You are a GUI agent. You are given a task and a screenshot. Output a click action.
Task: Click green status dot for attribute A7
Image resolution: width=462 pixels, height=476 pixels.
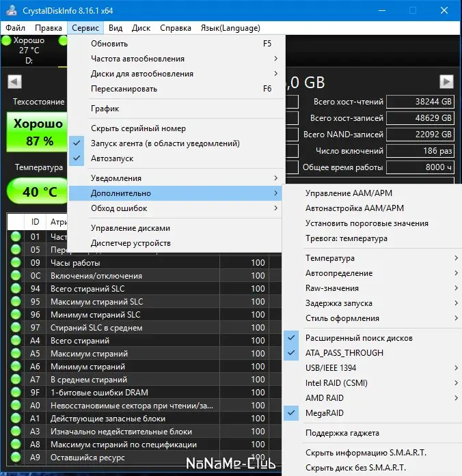coord(16,380)
